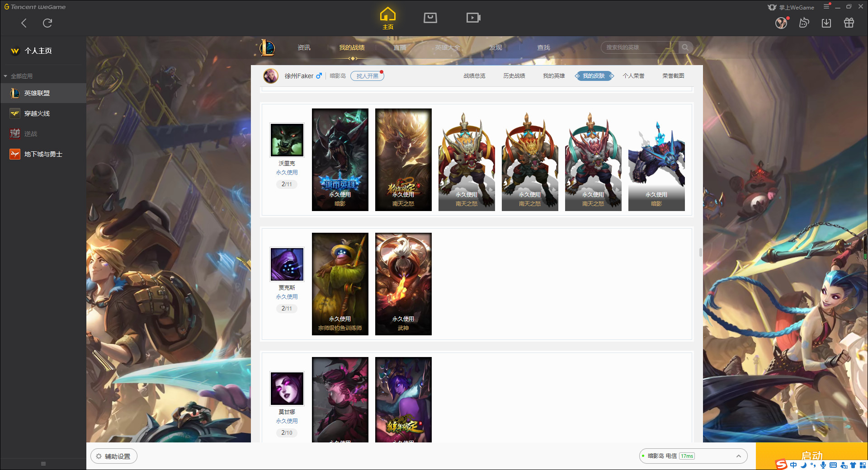Switch to 我的皮肤 sub-tab
The height and width of the screenshot is (470, 868).
(594, 76)
